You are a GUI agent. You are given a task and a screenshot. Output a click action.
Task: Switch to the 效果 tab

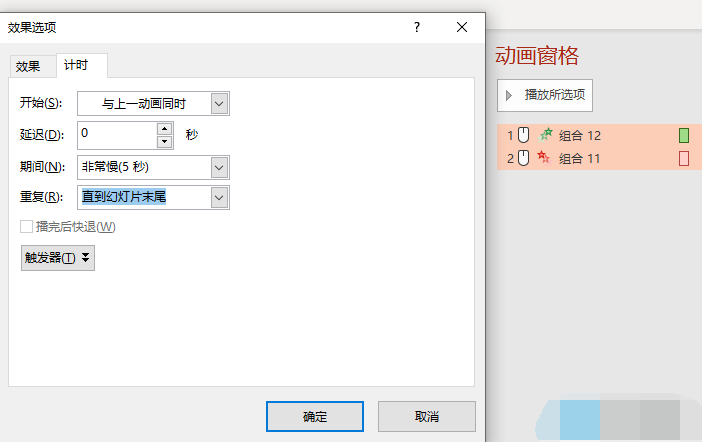click(28, 66)
